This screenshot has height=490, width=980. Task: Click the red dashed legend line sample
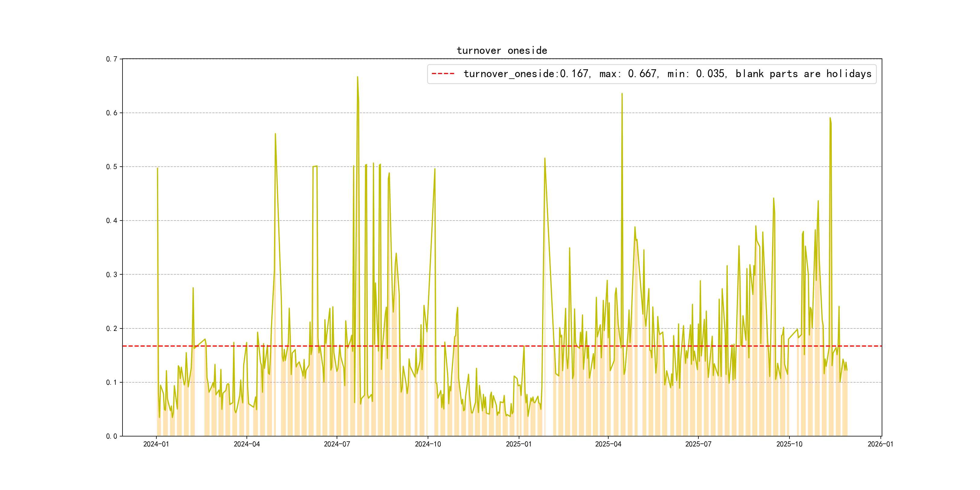click(443, 74)
